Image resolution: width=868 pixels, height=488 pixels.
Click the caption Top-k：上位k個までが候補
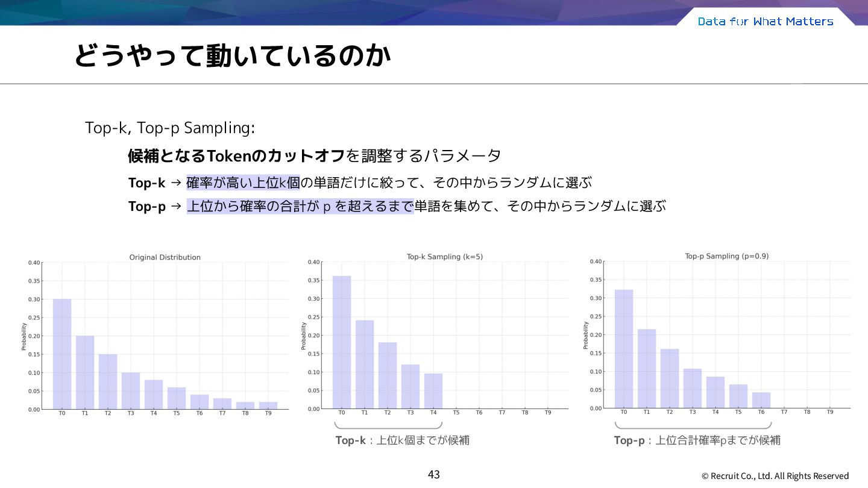click(403, 440)
